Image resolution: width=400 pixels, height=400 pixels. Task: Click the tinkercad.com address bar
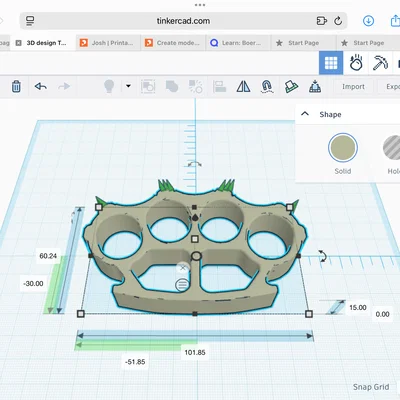pyautogui.click(x=183, y=21)
